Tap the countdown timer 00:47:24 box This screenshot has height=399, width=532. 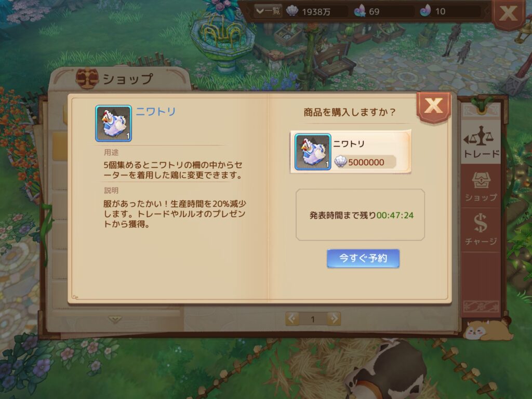point(361,215)
